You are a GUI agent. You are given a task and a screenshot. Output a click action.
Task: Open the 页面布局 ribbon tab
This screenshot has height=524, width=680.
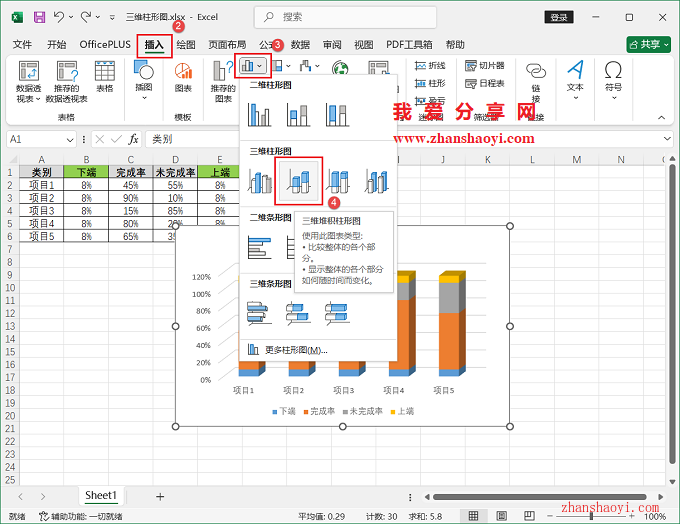[227, 45]
